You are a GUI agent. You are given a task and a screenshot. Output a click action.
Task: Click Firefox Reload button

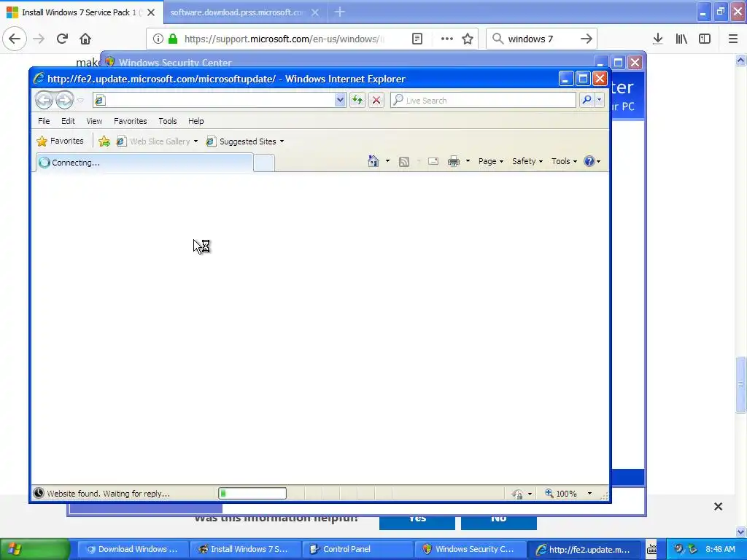point(62,39)
